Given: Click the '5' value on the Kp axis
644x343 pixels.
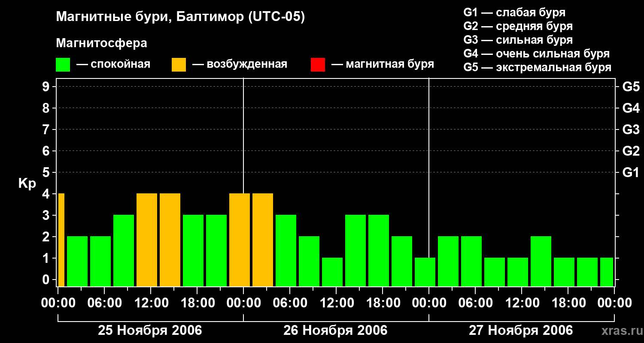Looking at the screenshot, I should pyautogui.click(x=47, y=172).
